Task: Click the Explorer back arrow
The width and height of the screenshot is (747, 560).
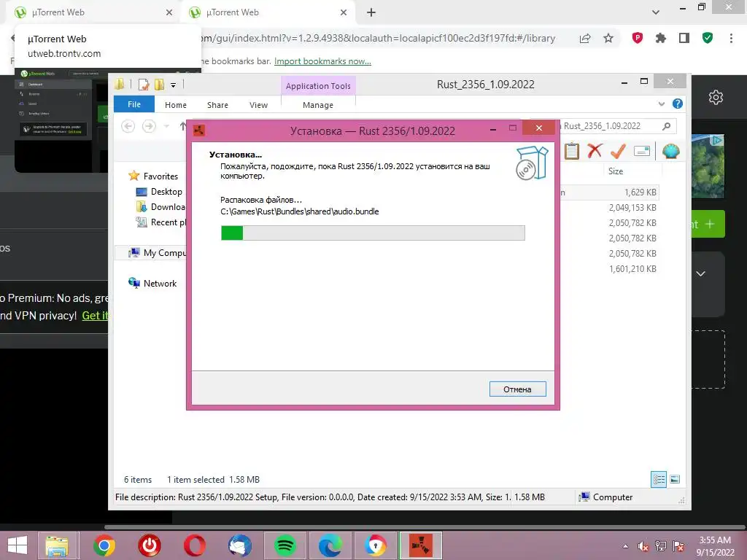Action: tap(128, 126)
